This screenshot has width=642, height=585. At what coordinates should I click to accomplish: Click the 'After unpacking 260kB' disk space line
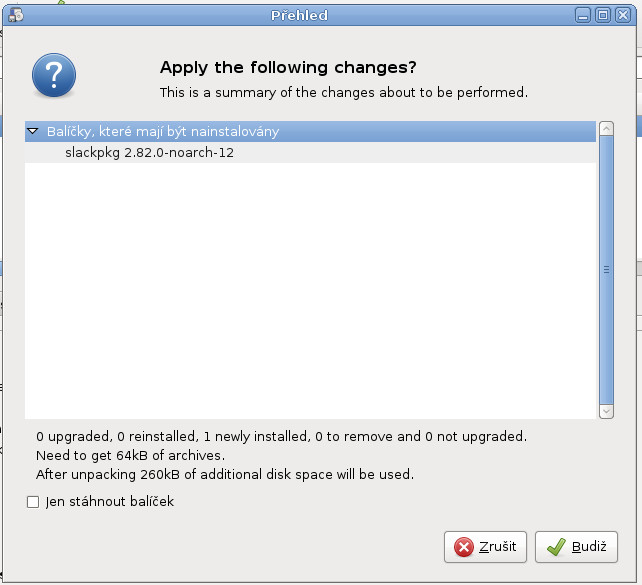[225, 474]
